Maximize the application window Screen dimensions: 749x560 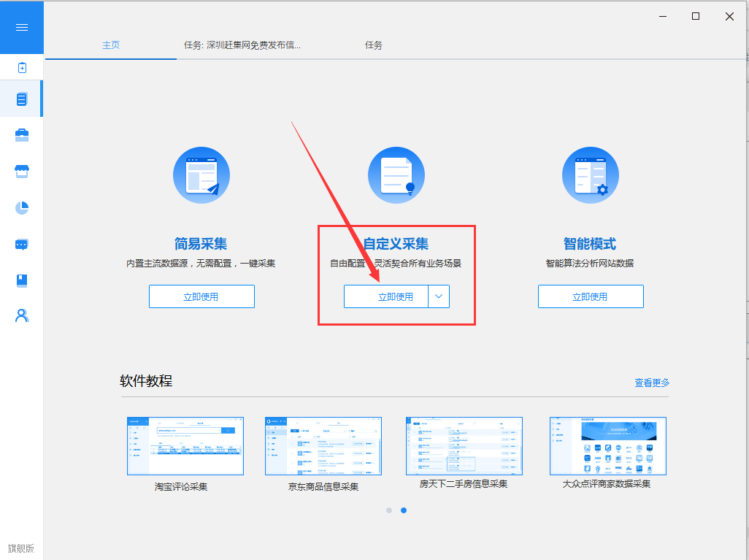(696, 16)
